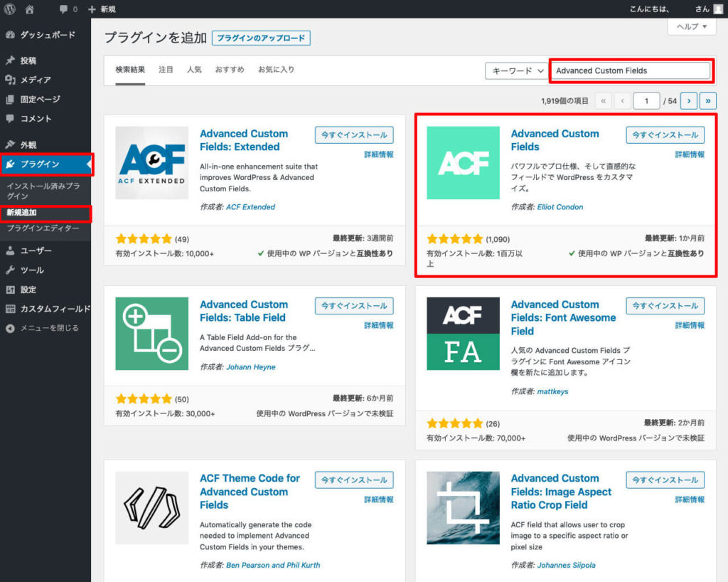Open ユーザー in the sidebar

click(x=45, y=251)
